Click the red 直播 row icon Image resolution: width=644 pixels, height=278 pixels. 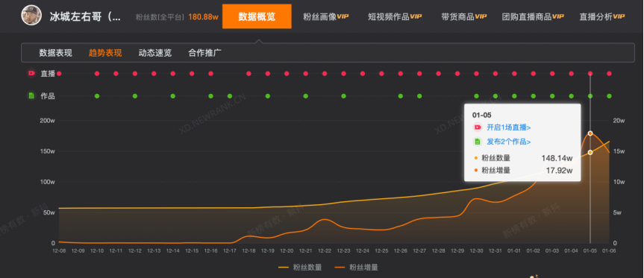click(31, 74)
